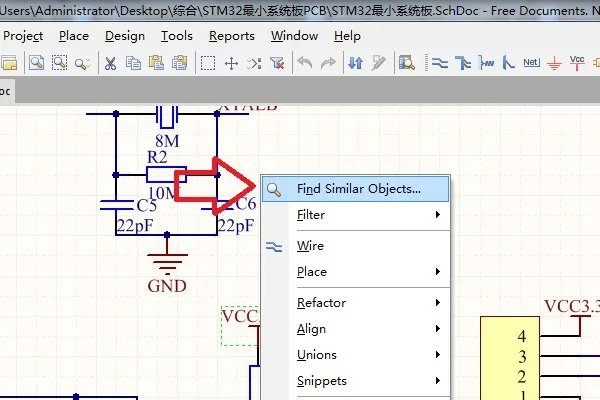Click the Undo arrow icon
600x400 pixels.
305,63
